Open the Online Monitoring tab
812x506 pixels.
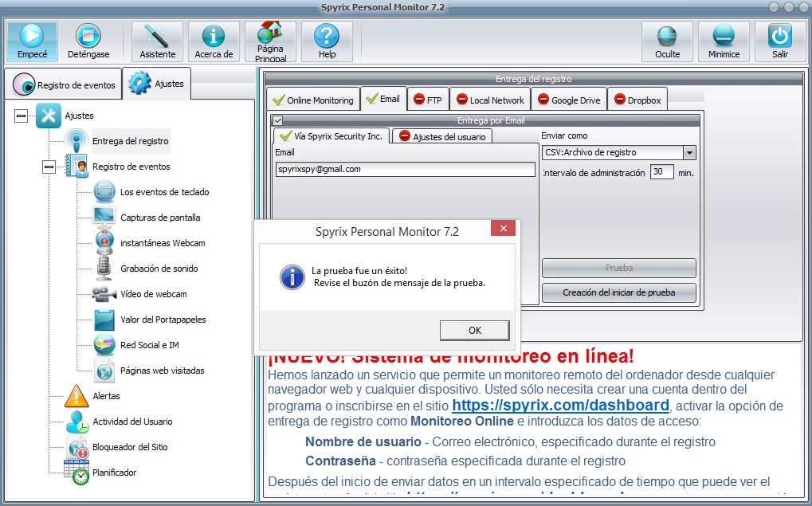[313, 100]
